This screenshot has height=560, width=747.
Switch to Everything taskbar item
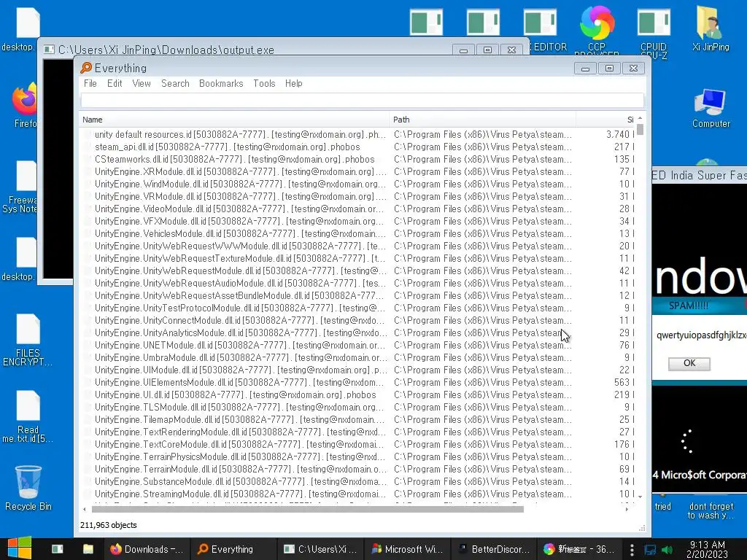233,549
